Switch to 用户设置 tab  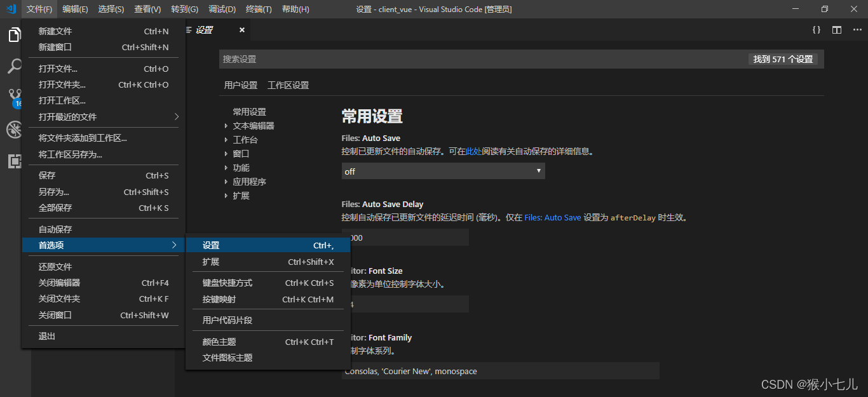241,85
